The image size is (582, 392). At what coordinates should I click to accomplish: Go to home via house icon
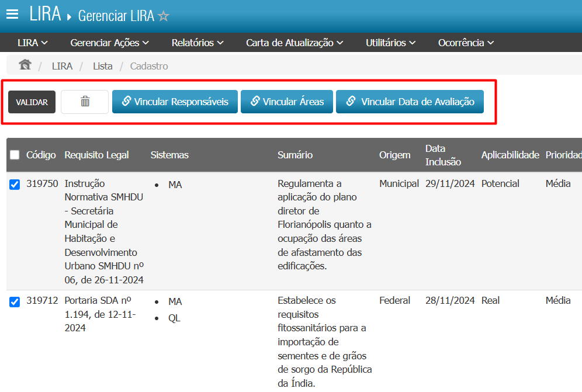[25, 65]
